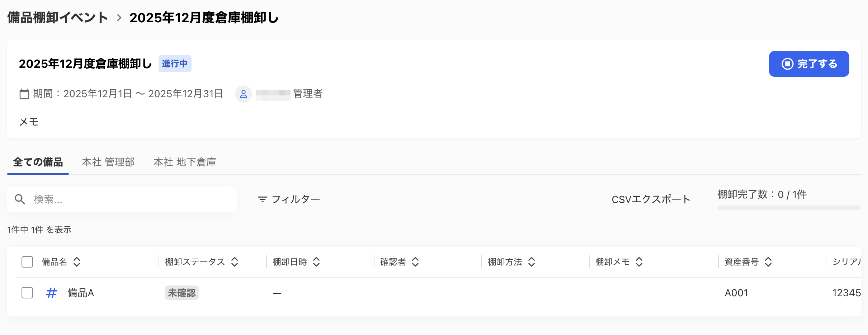Toggle sorting on the 確認者 column
The image size is (868, 335).
tap(416, 262)
